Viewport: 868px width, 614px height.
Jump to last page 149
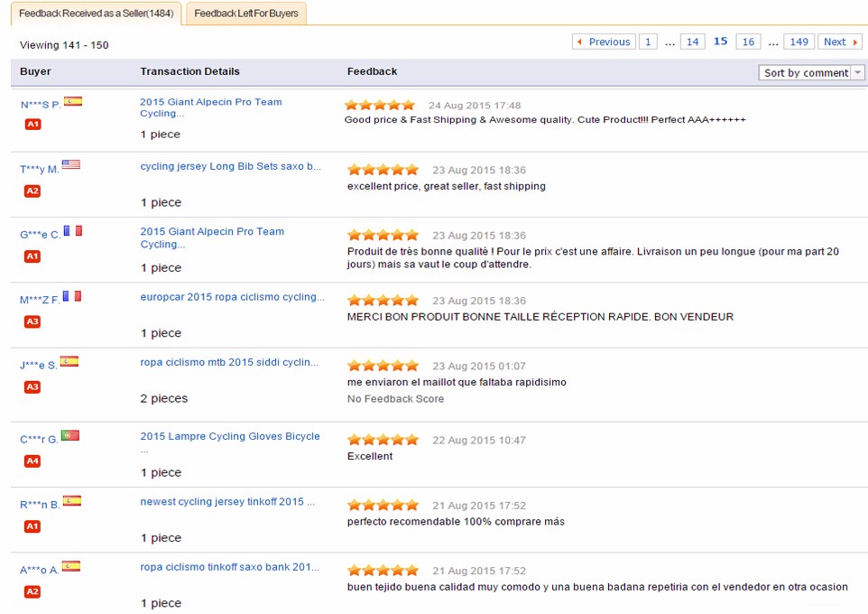pos(798,42)
